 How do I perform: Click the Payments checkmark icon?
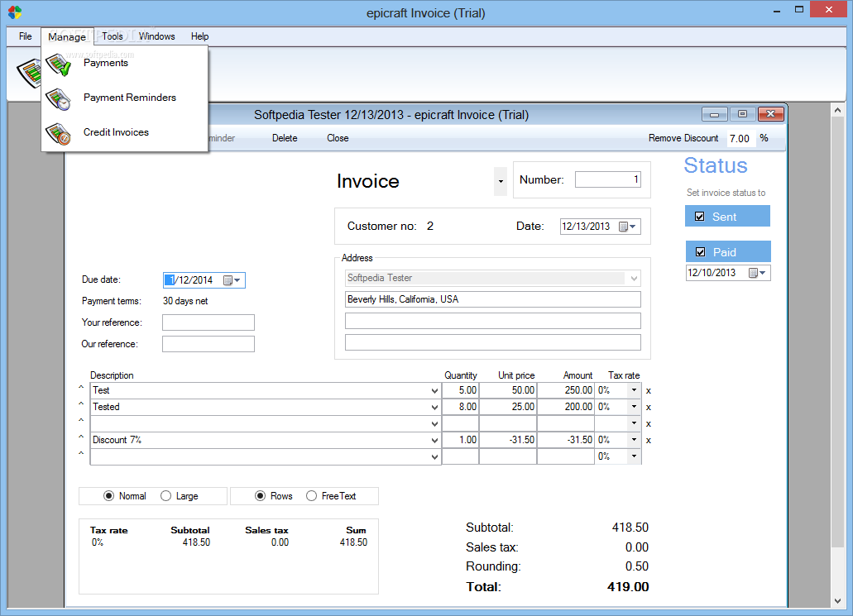(58, 64)
